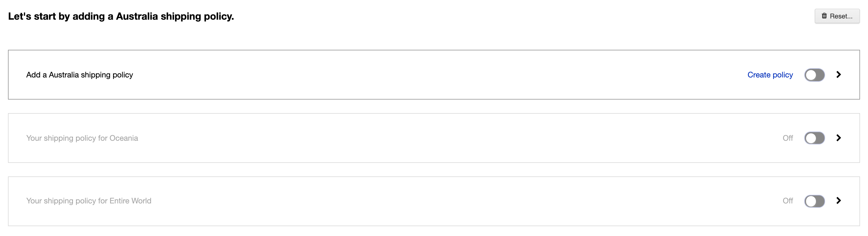Click the page heading about adding Australia policy
Viewport: 868px width, 236px height.
[x=121, y=16]
